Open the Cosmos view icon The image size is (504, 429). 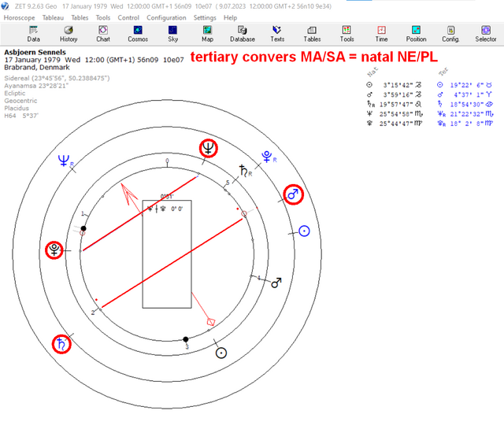tap(138, 34)
